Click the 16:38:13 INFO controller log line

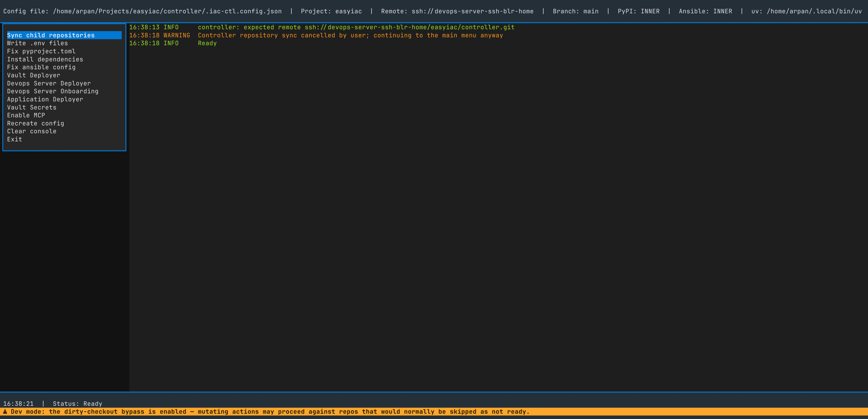click(x=322, y=27)
